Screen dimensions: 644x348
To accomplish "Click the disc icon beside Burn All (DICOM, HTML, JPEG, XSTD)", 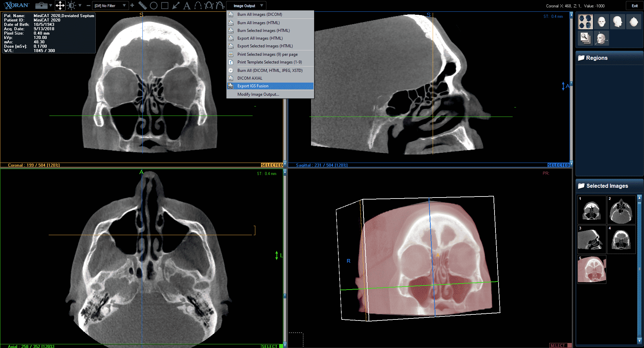I will pos(231,71).
